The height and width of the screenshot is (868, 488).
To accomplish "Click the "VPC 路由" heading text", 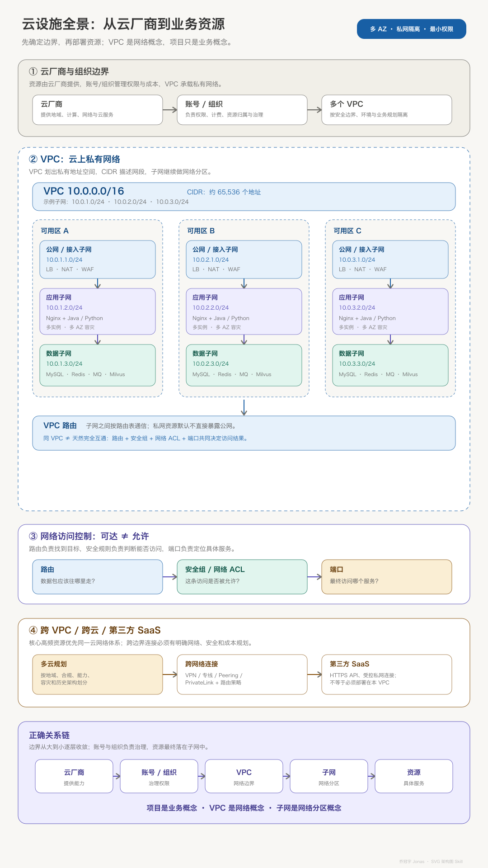I will coord(60,425).
